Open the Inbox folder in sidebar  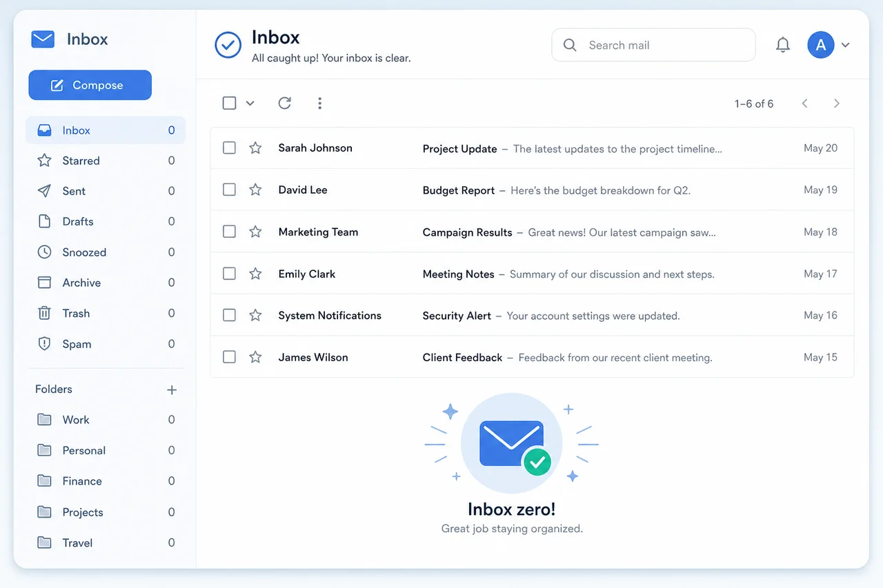(x=106, y=130)
